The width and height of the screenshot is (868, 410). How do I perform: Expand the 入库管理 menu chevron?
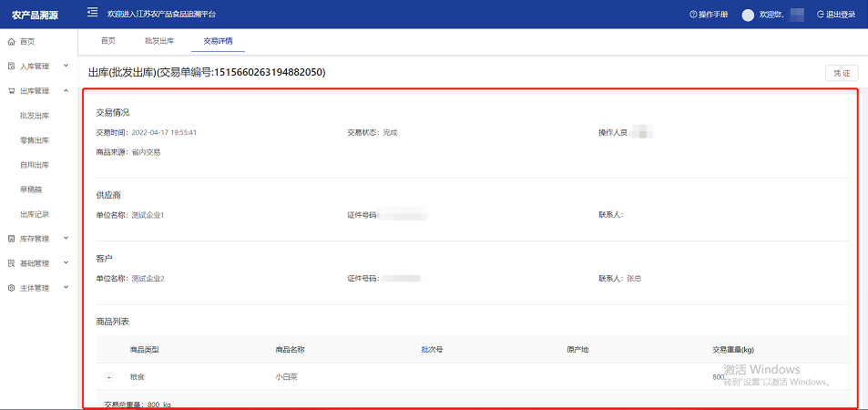pos(66,67)
